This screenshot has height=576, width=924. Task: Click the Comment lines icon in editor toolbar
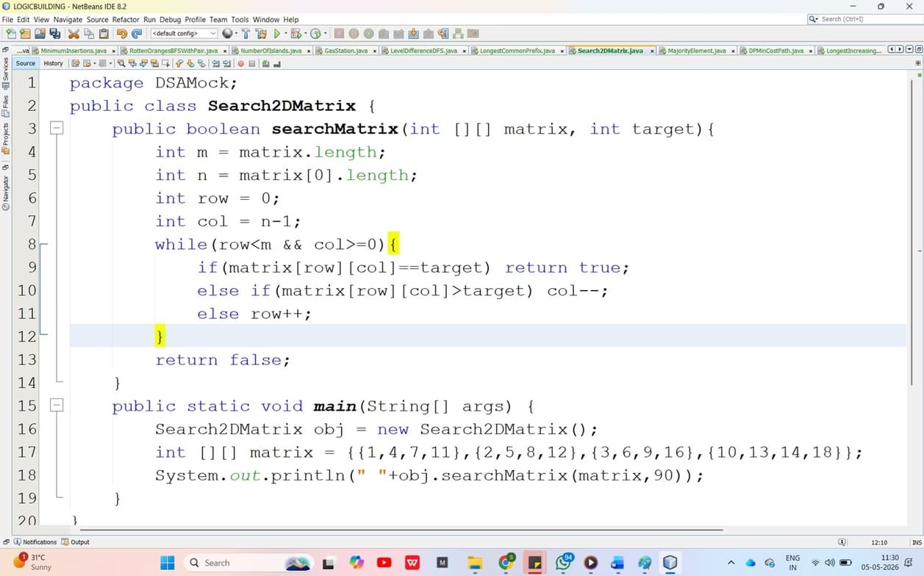[x=265, y=64]
